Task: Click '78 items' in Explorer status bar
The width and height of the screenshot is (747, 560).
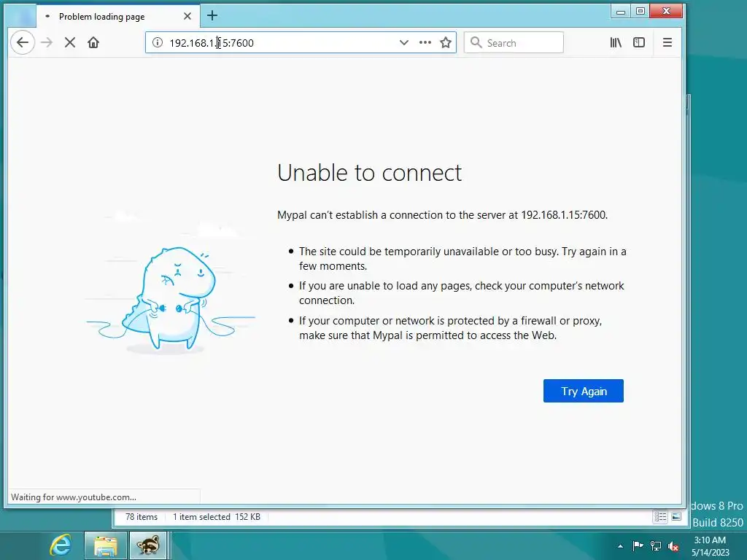Action: point(142,517)
